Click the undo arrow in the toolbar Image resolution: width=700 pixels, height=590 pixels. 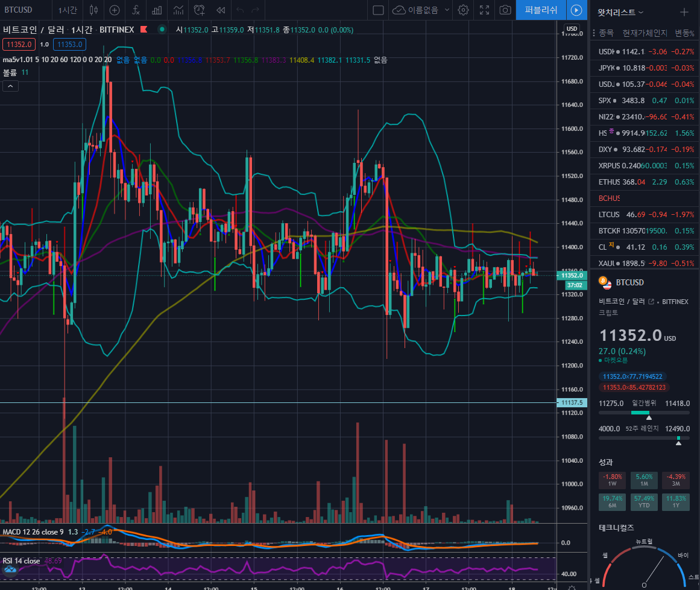point(240,10)
